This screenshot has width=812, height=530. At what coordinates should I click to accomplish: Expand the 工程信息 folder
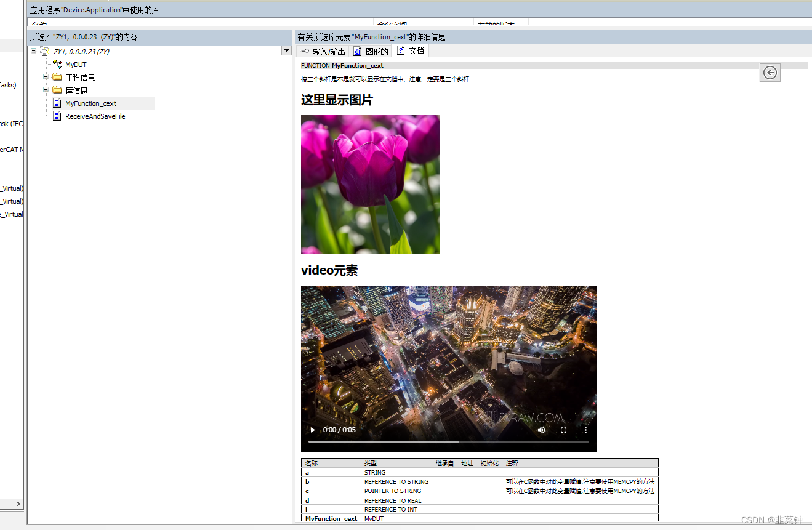coord(46,77)
